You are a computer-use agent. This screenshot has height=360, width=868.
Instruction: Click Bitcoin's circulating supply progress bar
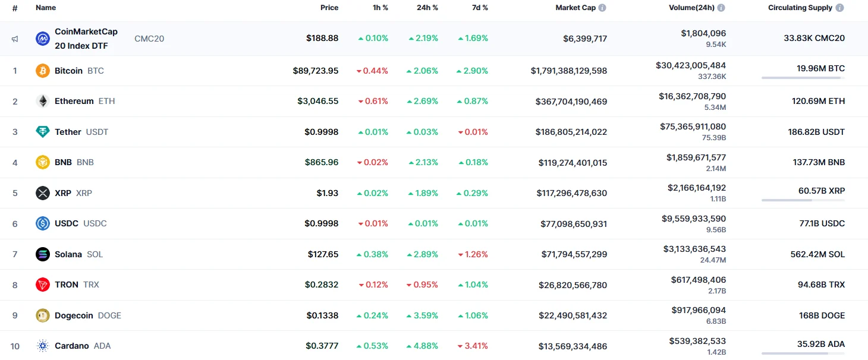click(803, 78)
